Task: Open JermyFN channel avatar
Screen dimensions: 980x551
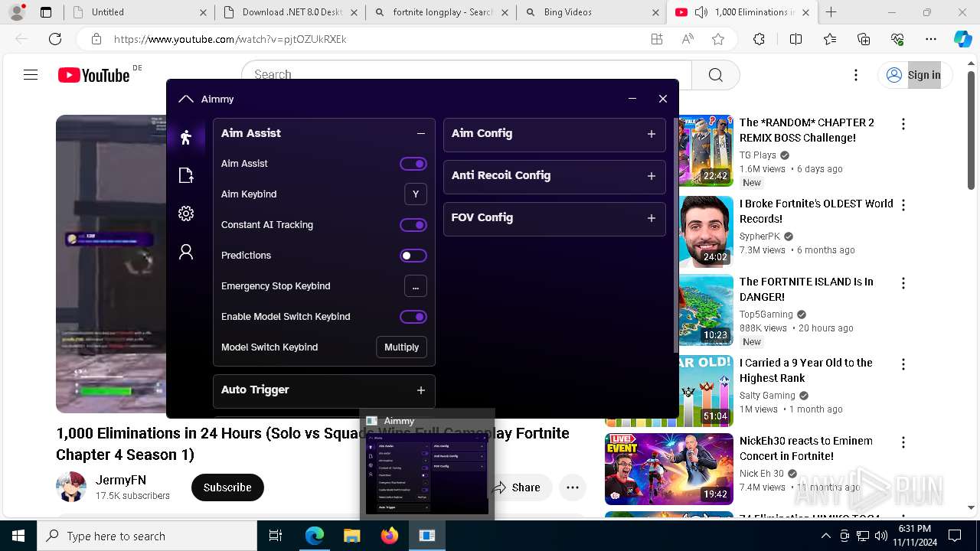Action: coord(71,487)
